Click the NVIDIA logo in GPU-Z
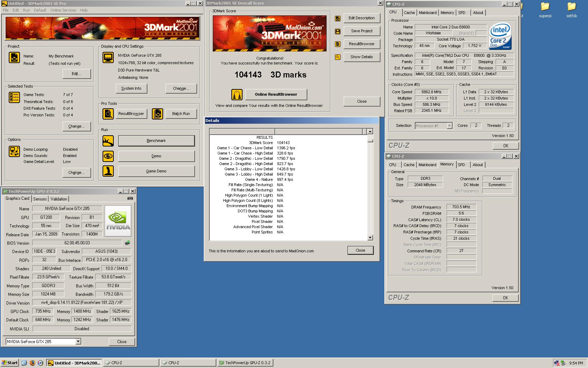 (x=118, y=221)
